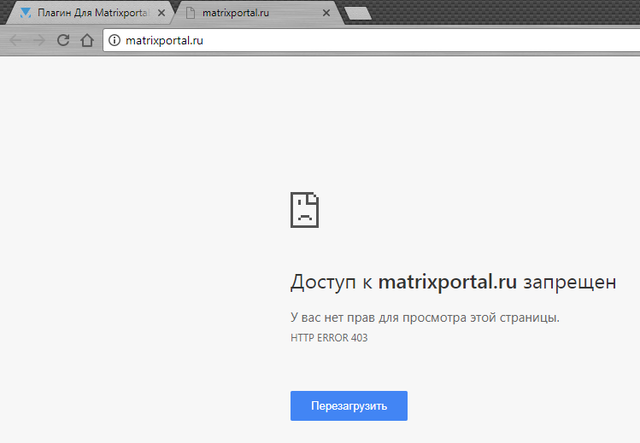
Task: Switch to the Плагин Для Matrixportal tab
Action: [x=92, y=13]
